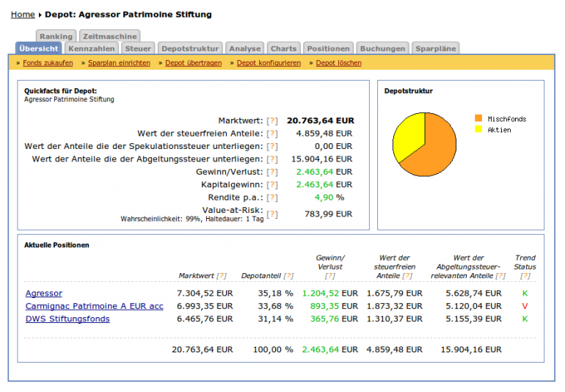Viewport: 565px width, 392px height.
Task: Open help for Depotanteil column header
Action: coord(288,276)
